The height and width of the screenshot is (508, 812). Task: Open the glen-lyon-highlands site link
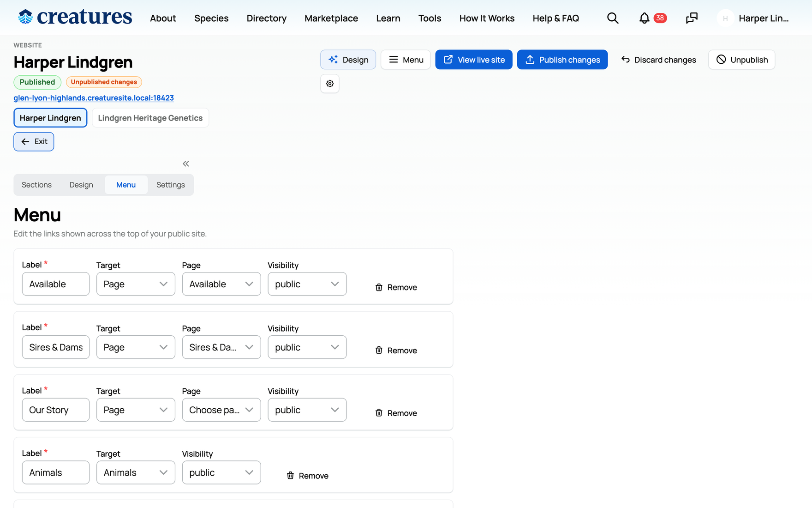pyautogui.click(x=94, y=98)
